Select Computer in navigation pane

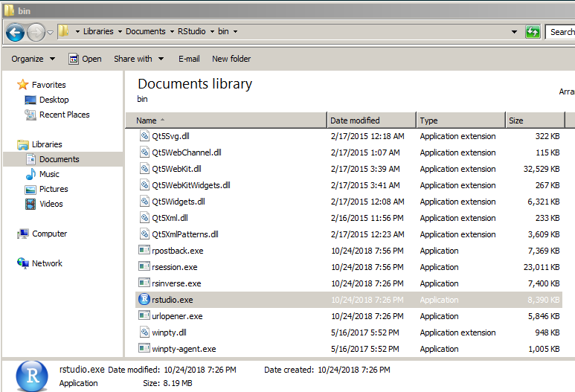pos(50,234)
